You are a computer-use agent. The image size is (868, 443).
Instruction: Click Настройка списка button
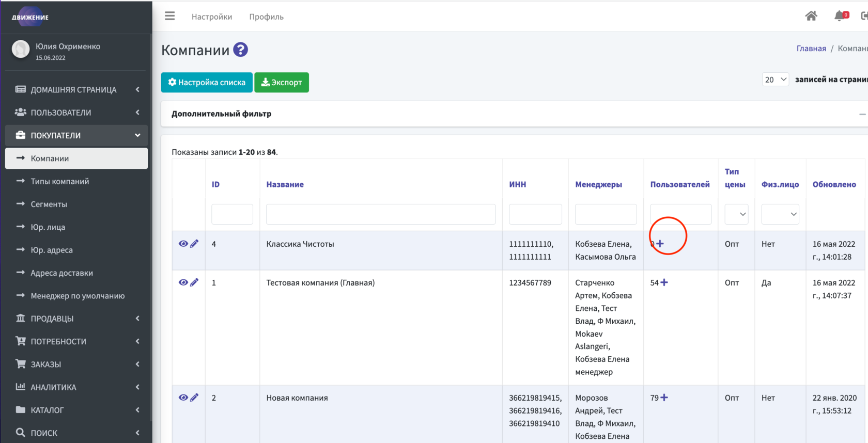(x=207, y=82)
